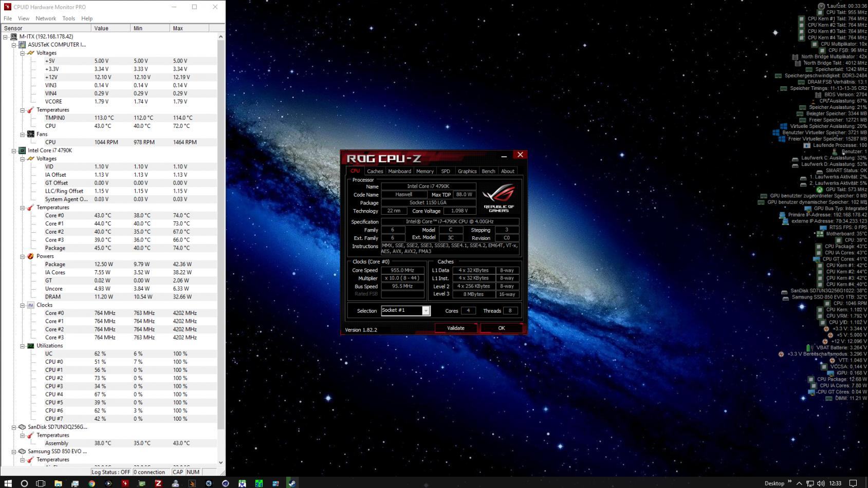Switch to the Caches tab in CPU-Z
The image size is (868, 488).
[375, 171]
